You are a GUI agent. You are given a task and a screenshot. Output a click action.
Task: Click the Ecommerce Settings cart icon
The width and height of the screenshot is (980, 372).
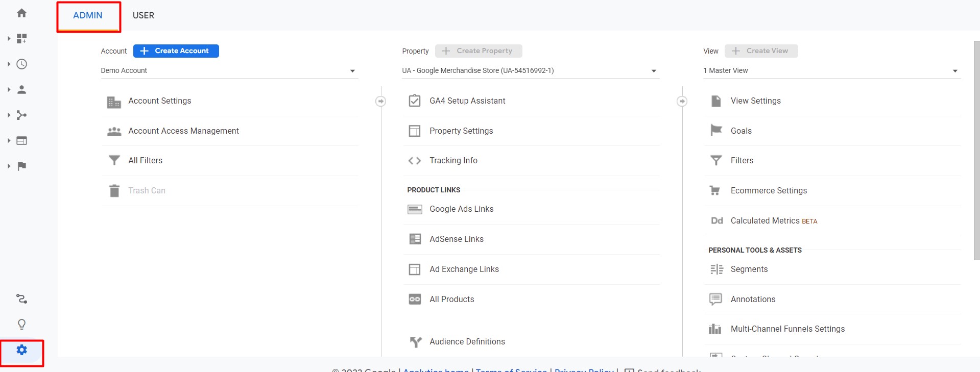click(715, 191)
